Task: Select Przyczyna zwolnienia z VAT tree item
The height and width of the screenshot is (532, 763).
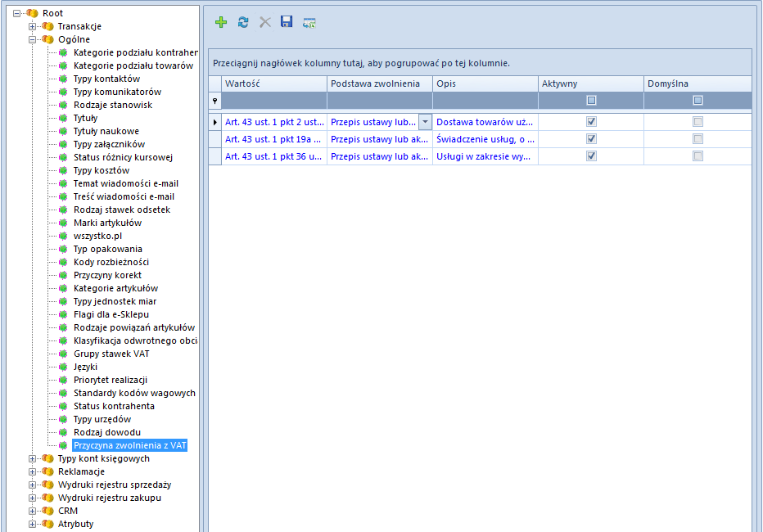Action: 130,445
